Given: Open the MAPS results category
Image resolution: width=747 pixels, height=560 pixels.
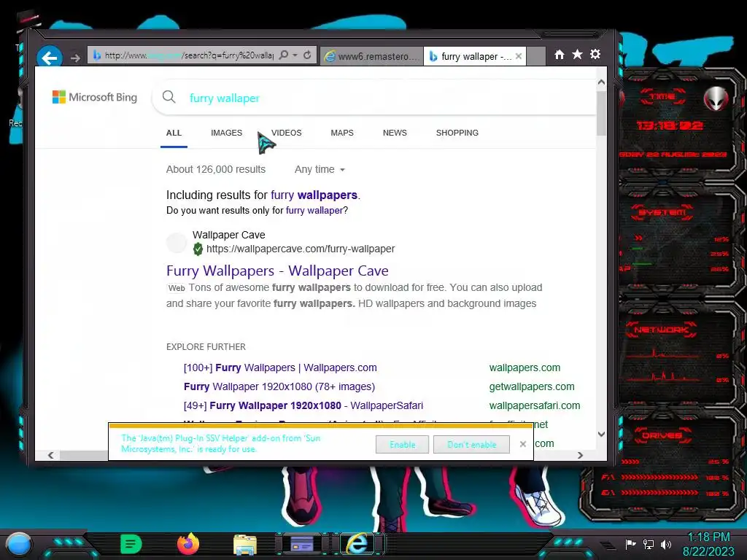Looking at the screenshot, I should (x=342, y=133).
